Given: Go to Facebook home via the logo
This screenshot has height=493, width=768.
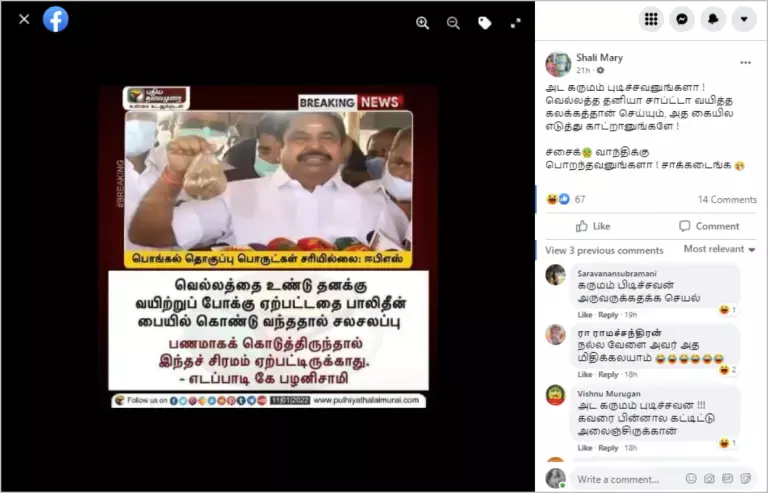Looking at the screenshot, I should coord(55,20).
